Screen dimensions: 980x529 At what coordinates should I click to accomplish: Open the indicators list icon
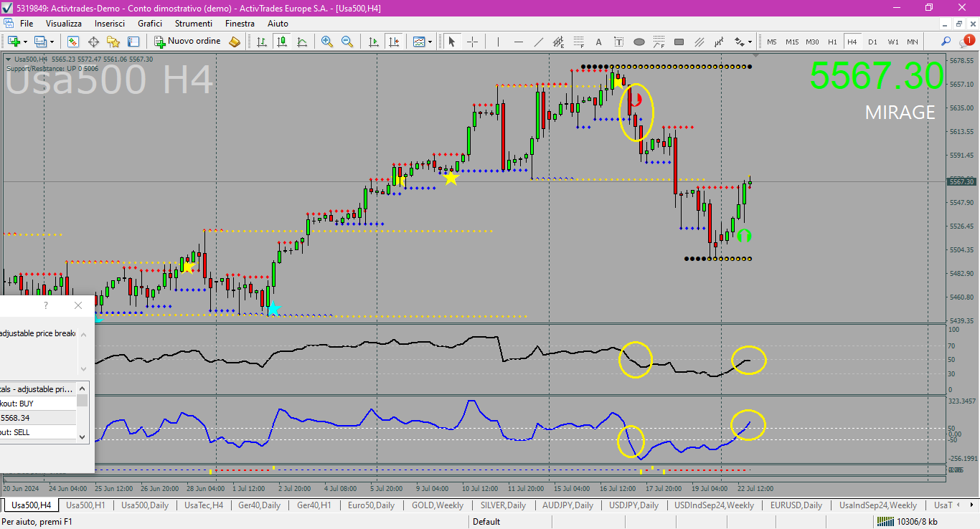(x=419, y=42)
